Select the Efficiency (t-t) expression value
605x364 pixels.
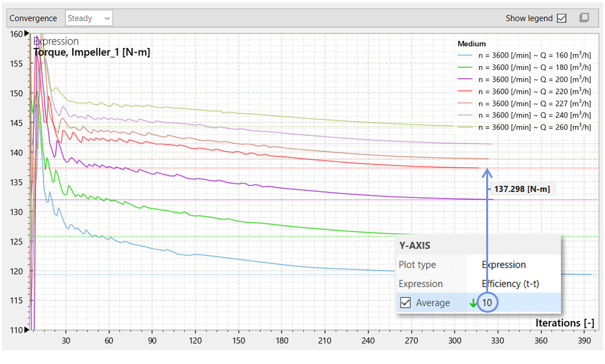tap(510, 284)
